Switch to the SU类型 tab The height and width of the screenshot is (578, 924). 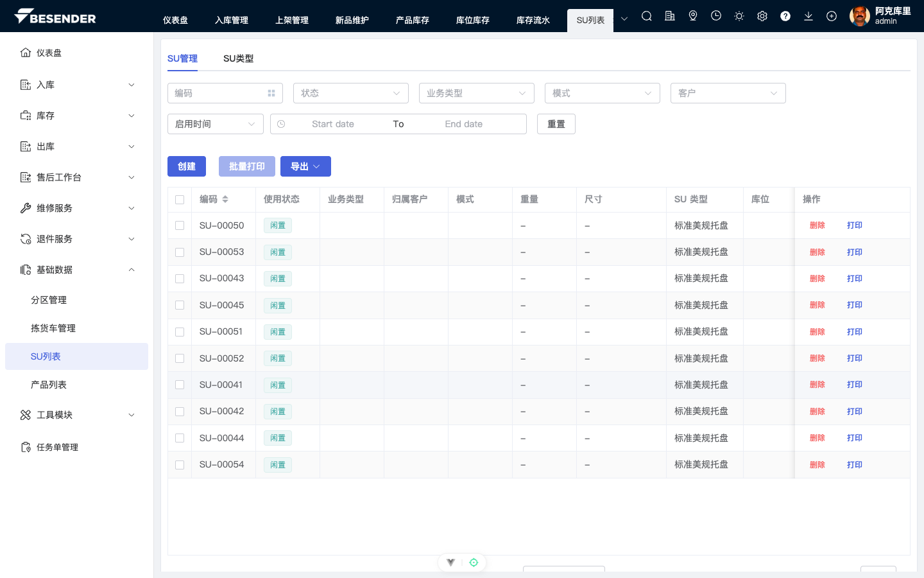238,58
